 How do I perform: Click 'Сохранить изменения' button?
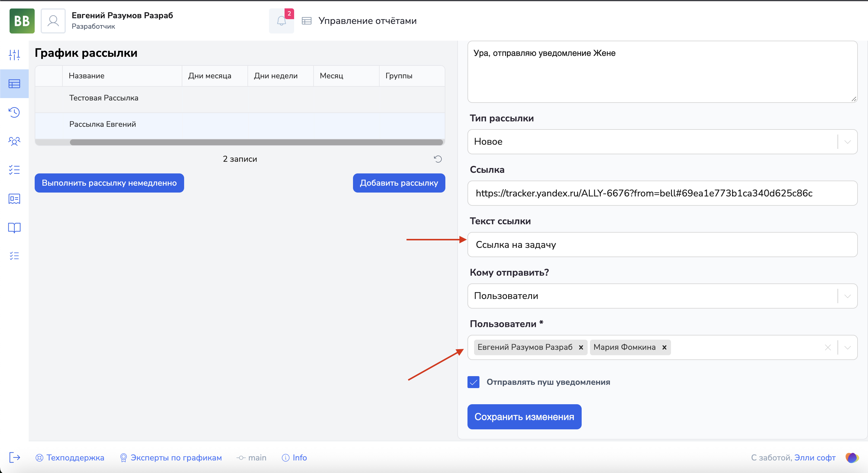524,417
